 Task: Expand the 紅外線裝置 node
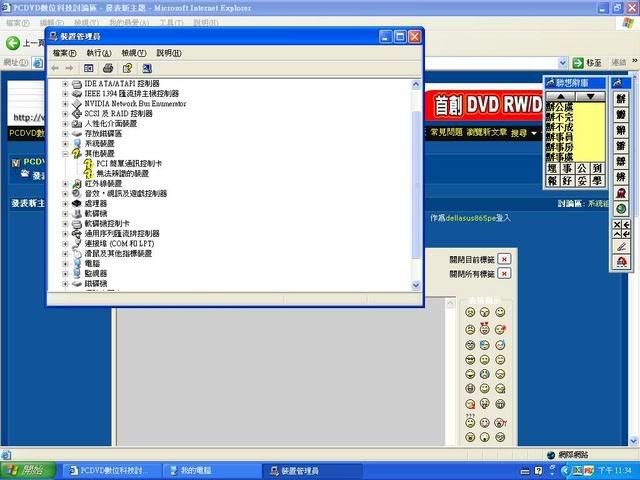tap(65, 184)
